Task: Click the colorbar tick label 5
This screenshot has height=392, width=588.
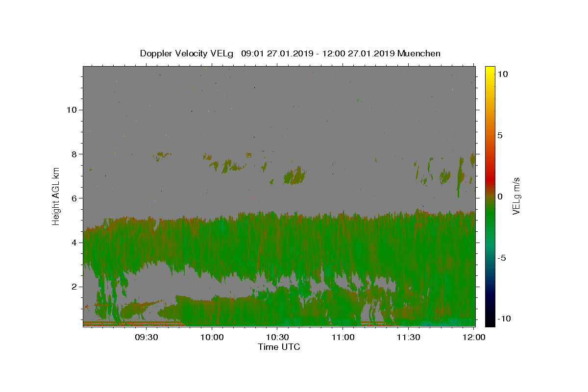Action: [x=500, y=135]
